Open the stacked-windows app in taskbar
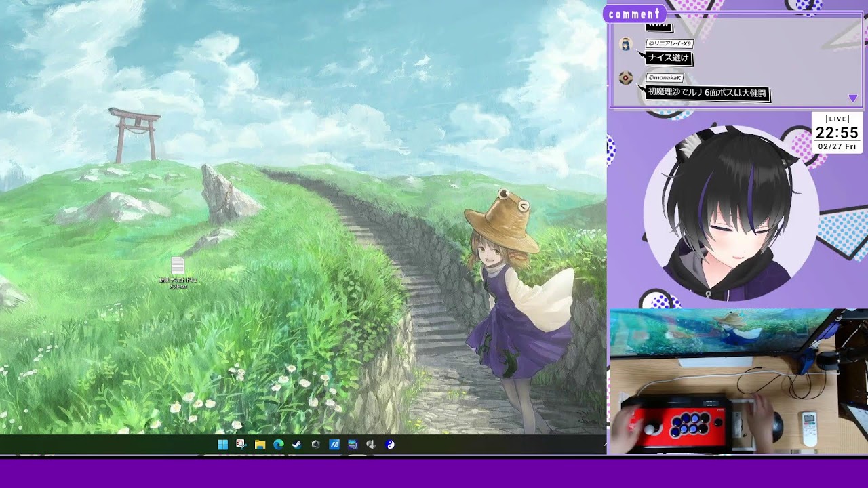This screenshot has width=868, height=488. point(353,445)
